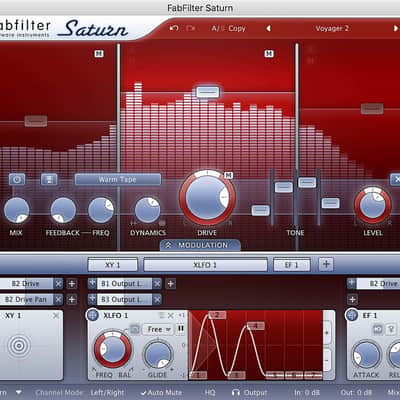Click the M badge beside the Drive knob
400x400 pixels.
pos(228,175)
